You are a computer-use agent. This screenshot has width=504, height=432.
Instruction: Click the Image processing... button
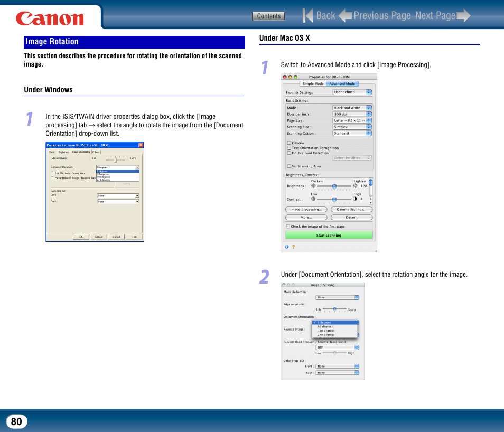pos(306,209)
